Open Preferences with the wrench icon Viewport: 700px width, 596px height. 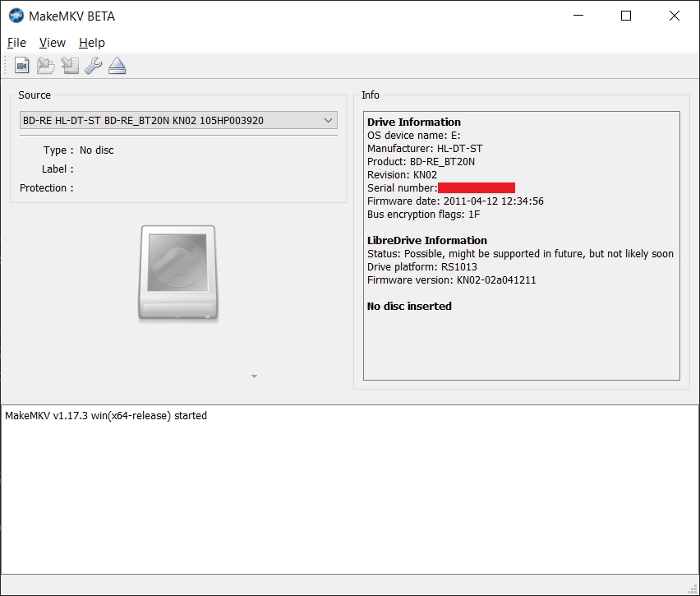pos(94,66)
